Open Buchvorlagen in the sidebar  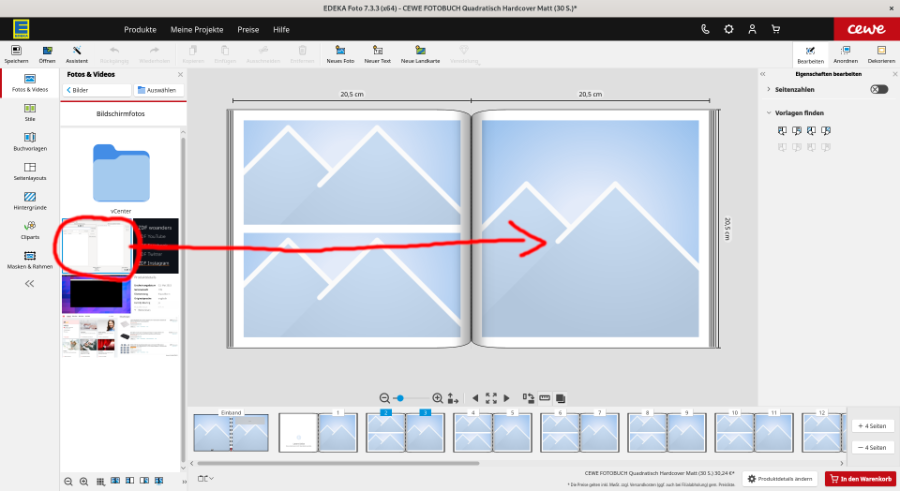click(x=30, y=141)
